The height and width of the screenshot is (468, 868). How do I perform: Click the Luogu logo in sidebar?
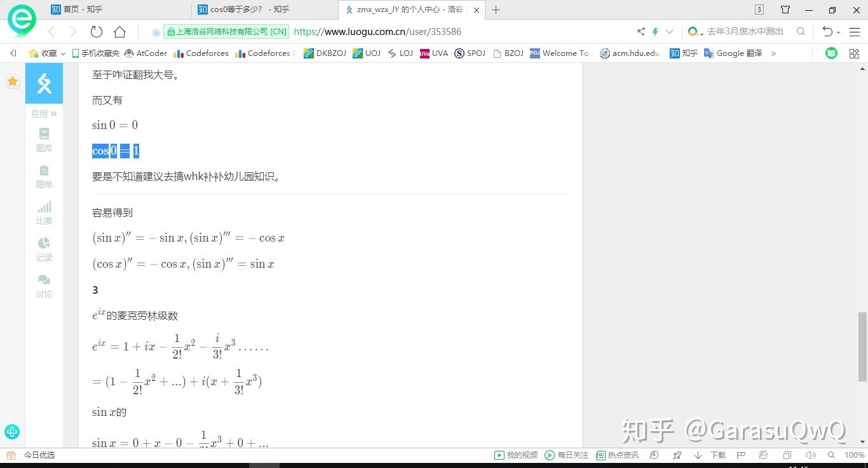coord(44,83)
